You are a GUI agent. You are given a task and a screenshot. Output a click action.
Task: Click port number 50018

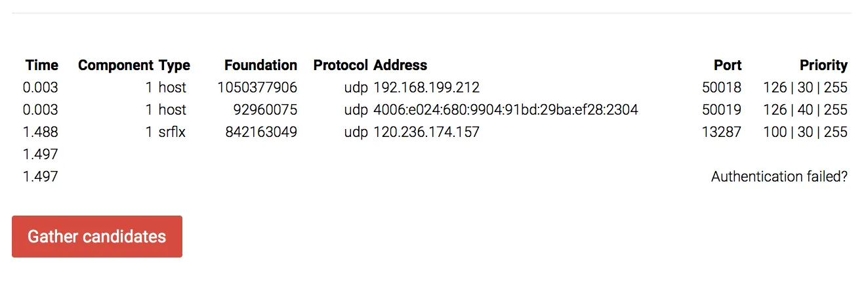(x=722, y=87)
